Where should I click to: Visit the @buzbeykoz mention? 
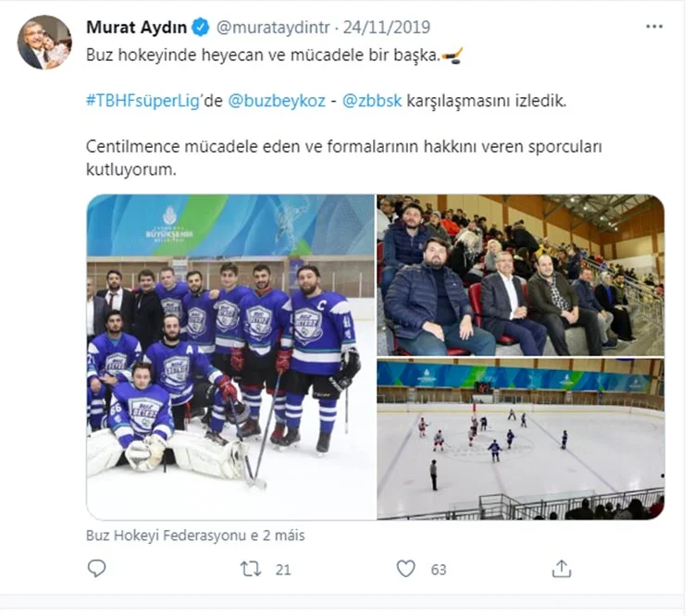[277, 101]
